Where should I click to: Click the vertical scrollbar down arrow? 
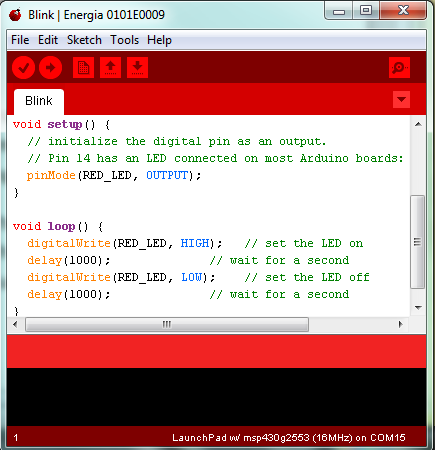pos(418,308)
